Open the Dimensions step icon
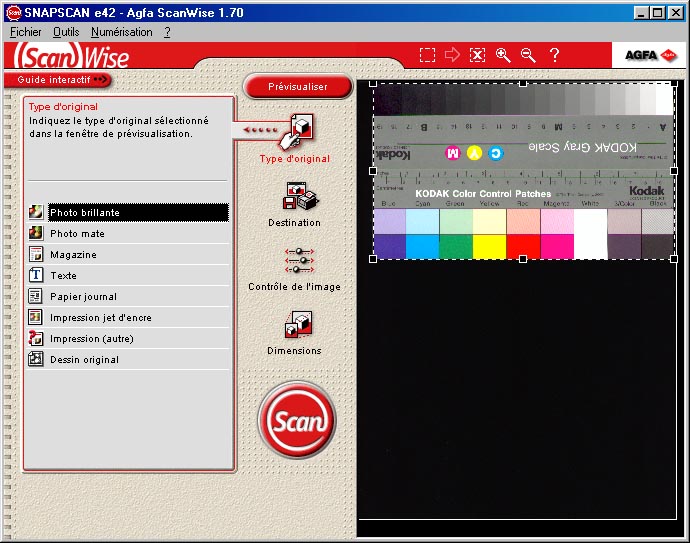The height and width of the screenshot is (543, 690). [298, 324]
